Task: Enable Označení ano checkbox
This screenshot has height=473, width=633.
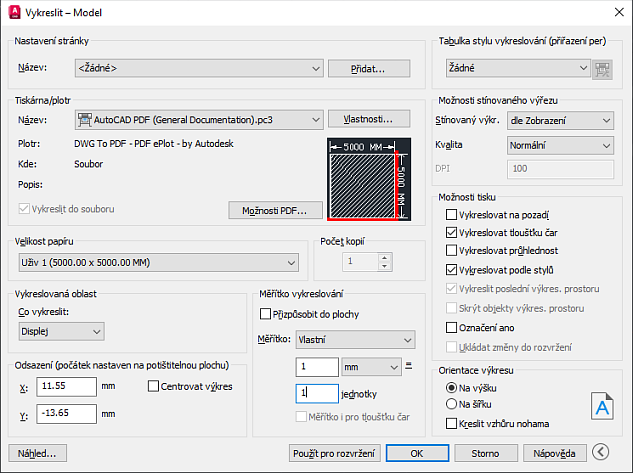Action: (451, 327)
